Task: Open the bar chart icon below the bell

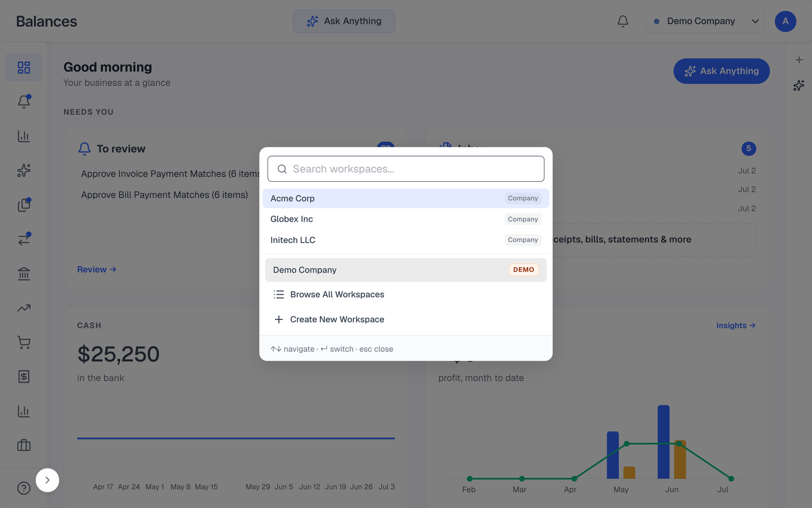Action: [24, 136]
